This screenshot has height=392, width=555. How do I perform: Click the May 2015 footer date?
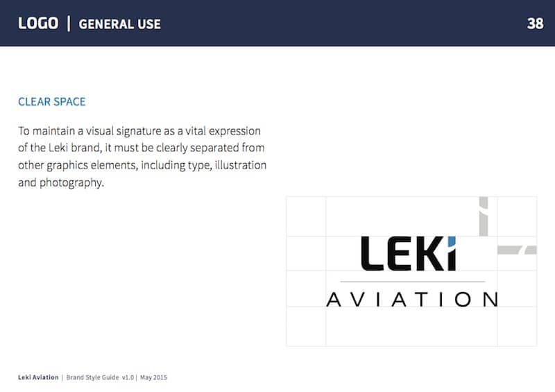point(153,377)
